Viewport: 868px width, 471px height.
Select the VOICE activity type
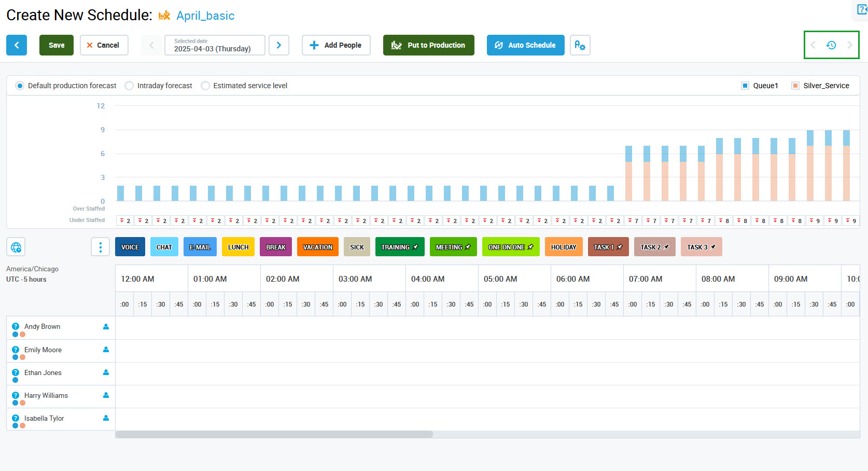click(x=130, y=247)
